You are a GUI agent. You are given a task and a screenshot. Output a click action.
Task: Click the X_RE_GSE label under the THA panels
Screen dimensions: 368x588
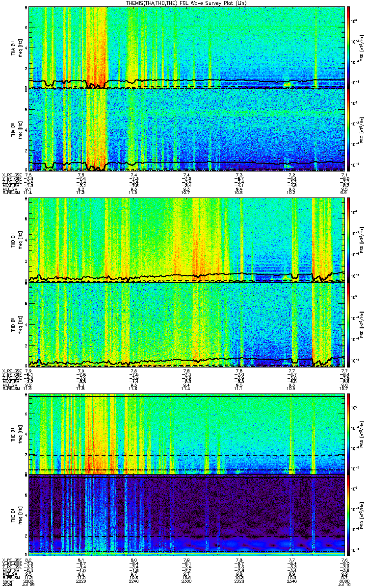point(11,174)
